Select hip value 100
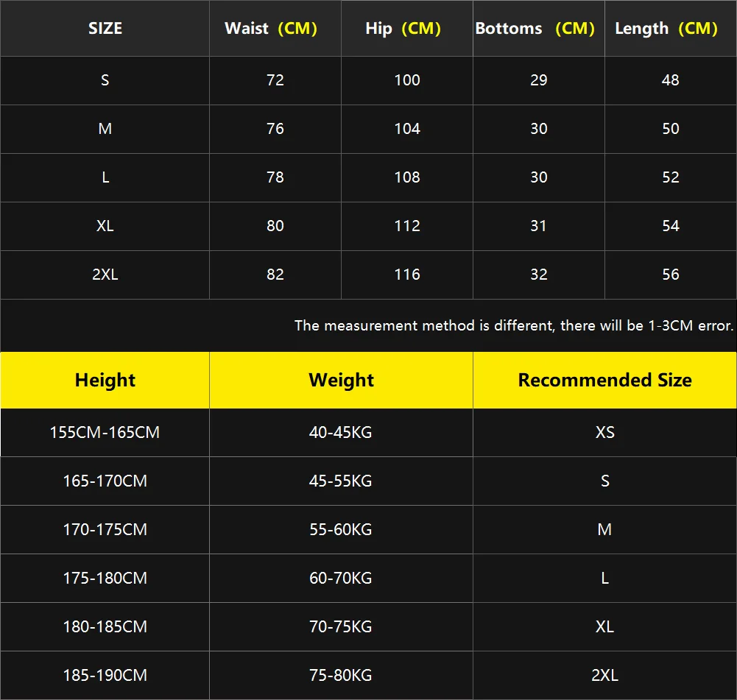This screenshot has height=700, width=737. pyautogui.click(x=407, y=80)
